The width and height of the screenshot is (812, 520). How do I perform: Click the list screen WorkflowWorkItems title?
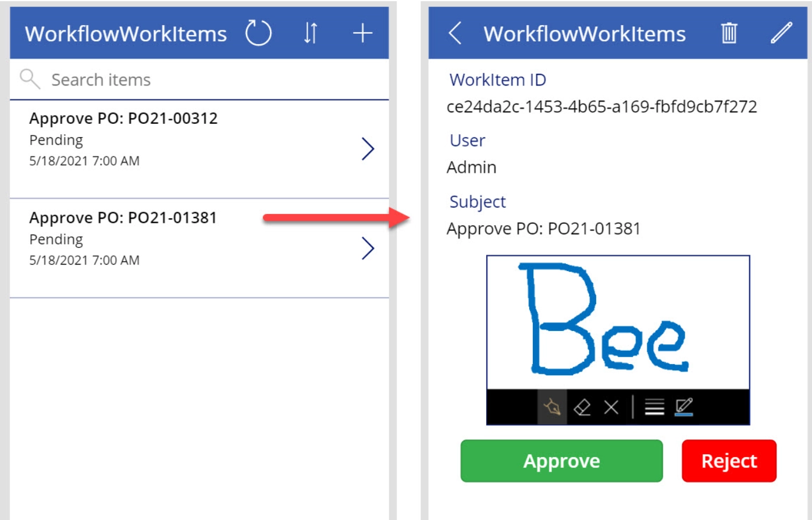click(x=126, y=34)
